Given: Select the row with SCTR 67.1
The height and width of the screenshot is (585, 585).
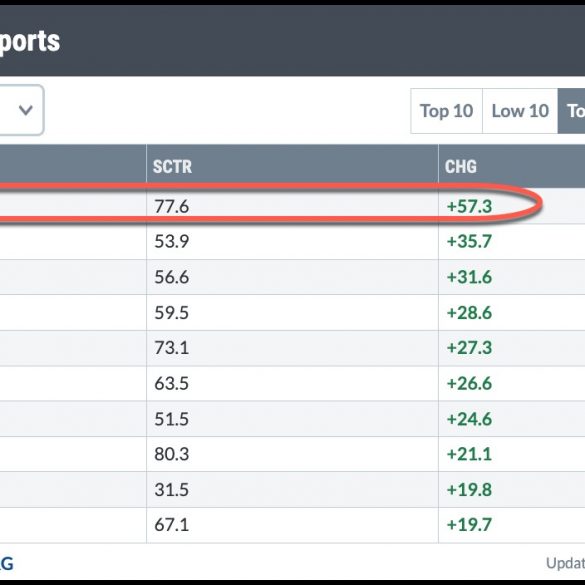Looking at the screenshot, I should (292, 525).
